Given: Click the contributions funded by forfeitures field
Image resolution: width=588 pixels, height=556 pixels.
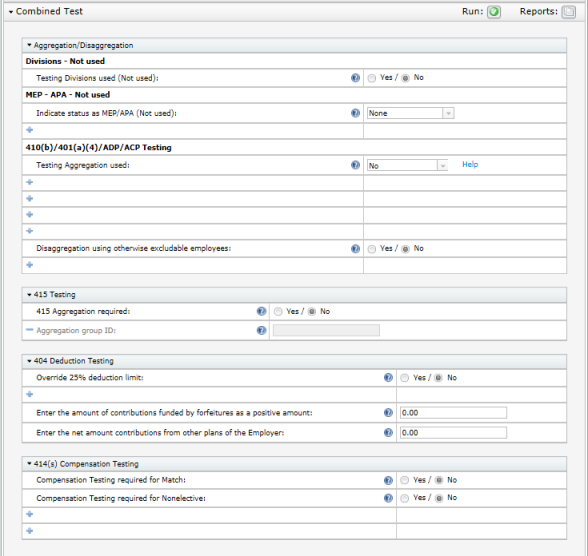Looking at the screenshot, I should pos(453,413).
